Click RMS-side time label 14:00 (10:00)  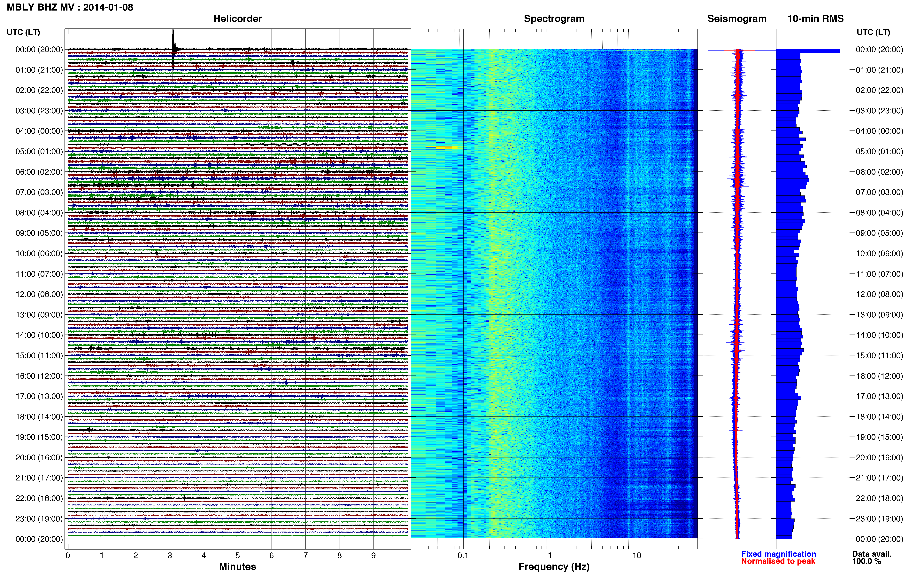(879, 335)
